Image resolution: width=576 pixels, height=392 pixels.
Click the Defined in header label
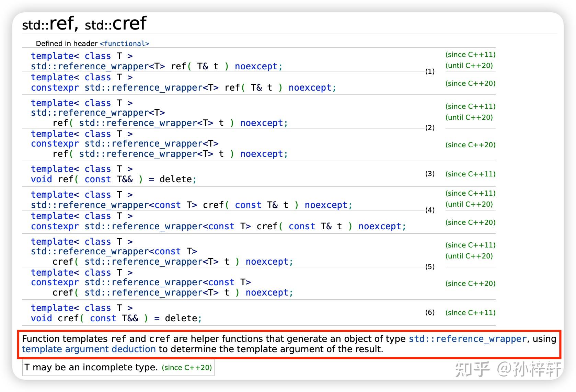[67, 44]
